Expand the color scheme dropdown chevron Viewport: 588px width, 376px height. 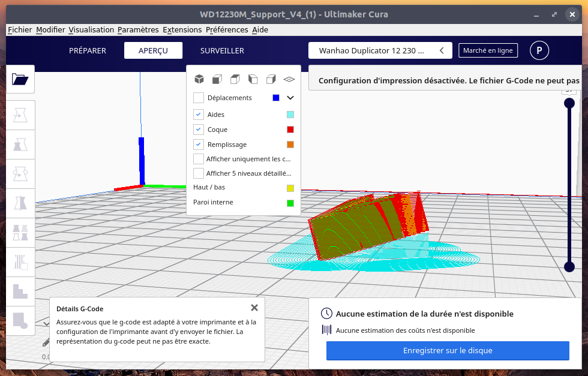coord(290,98)
